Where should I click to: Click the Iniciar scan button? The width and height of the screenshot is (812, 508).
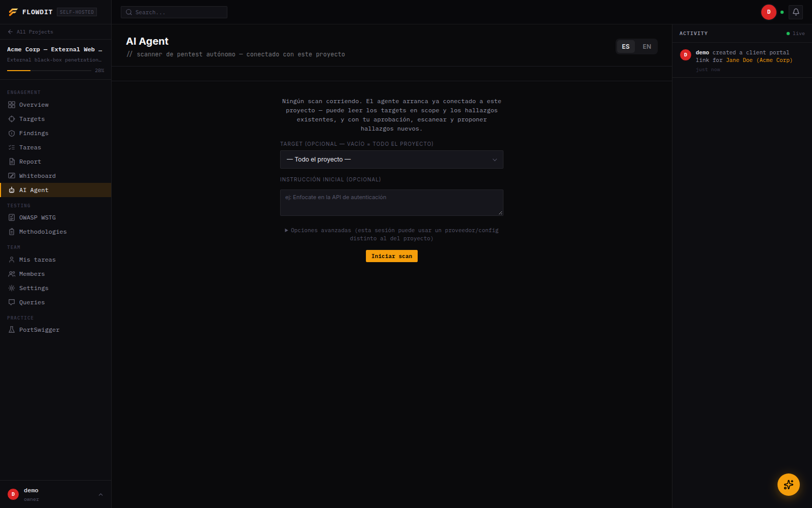[x=392, y=256]
